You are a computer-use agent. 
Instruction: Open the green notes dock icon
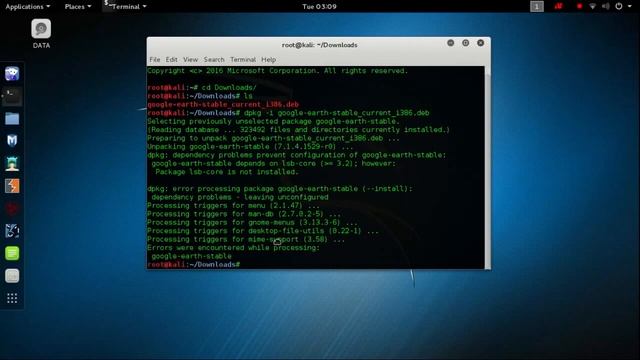[x=12, y=253]
